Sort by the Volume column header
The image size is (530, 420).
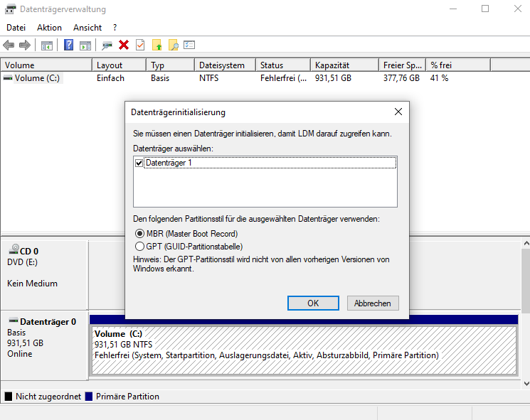46,65
